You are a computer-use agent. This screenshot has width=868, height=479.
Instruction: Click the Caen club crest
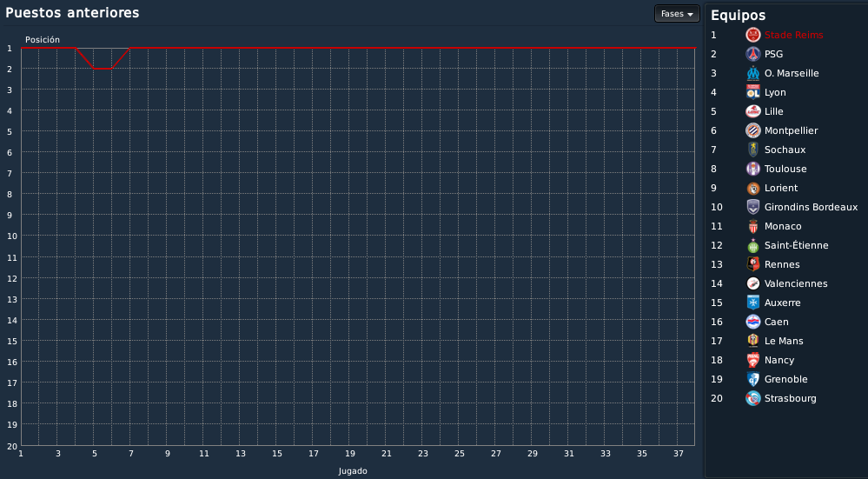pos(752,322)
